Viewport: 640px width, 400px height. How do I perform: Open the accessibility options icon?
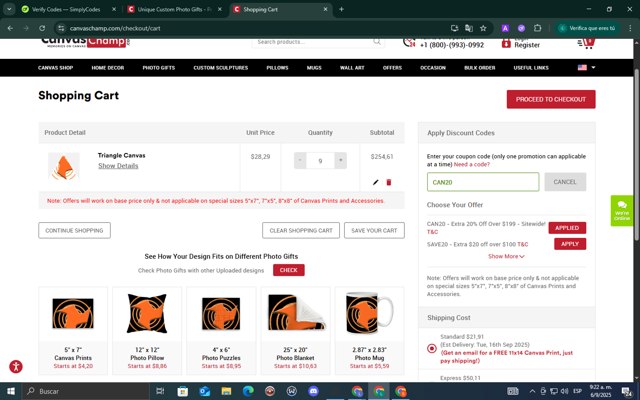(16, 366)
